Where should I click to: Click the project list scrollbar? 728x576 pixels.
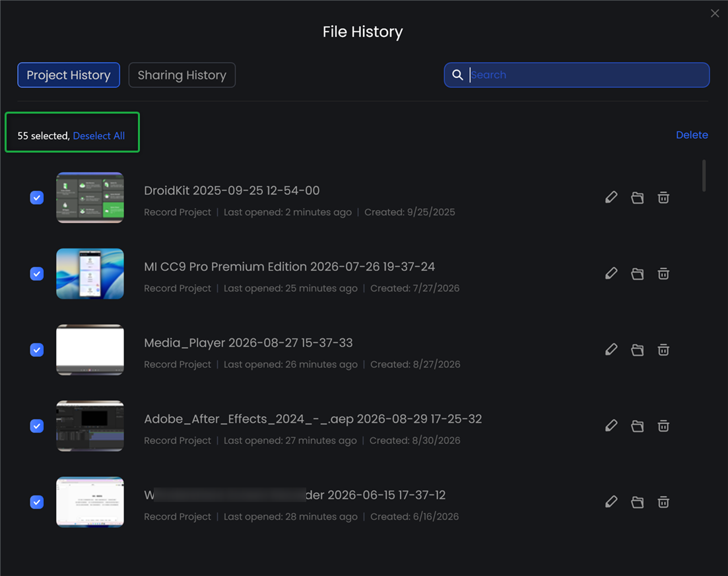704,176
